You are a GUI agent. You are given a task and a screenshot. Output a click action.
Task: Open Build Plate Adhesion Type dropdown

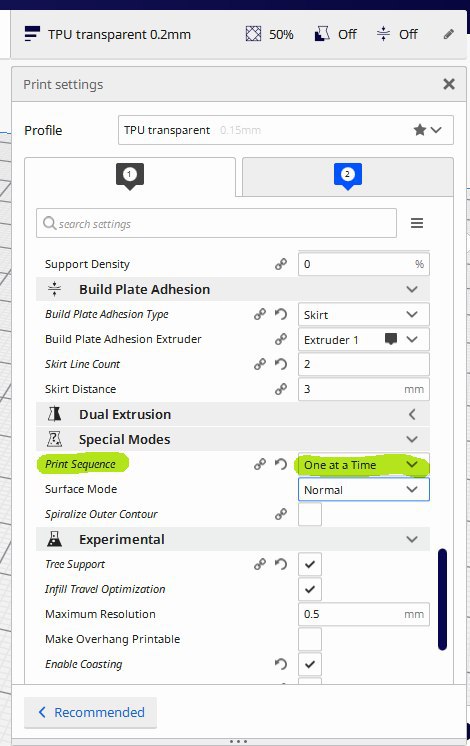coord(363,314)
